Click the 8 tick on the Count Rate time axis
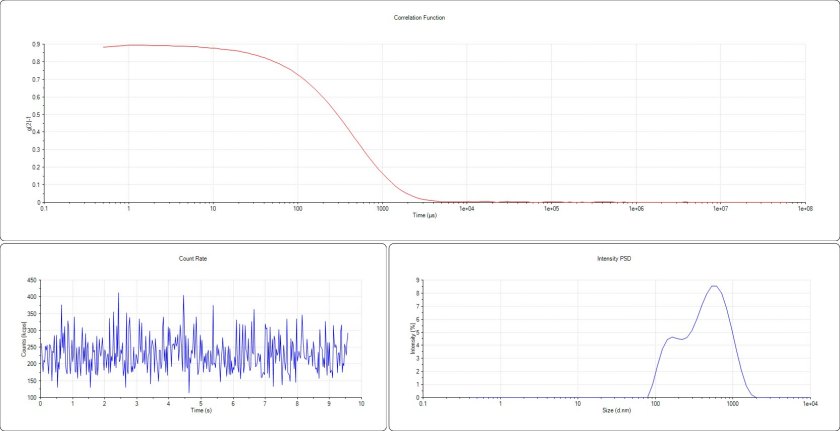 [297, 404]
